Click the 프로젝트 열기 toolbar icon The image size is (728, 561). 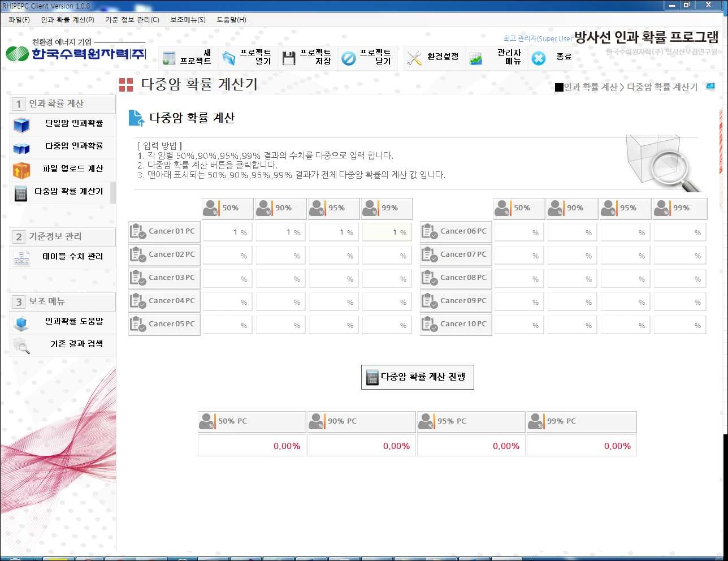(x=229, y=58)
